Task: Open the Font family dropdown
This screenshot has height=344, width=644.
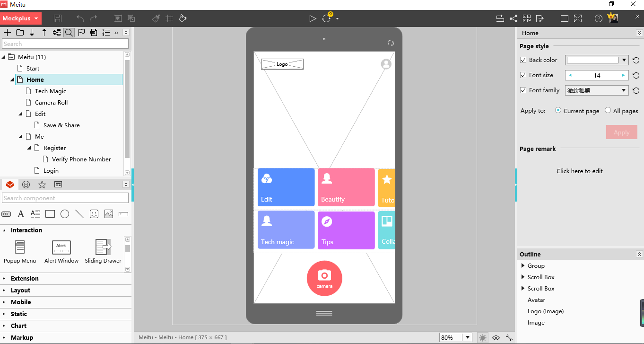Action: (624, 90)
